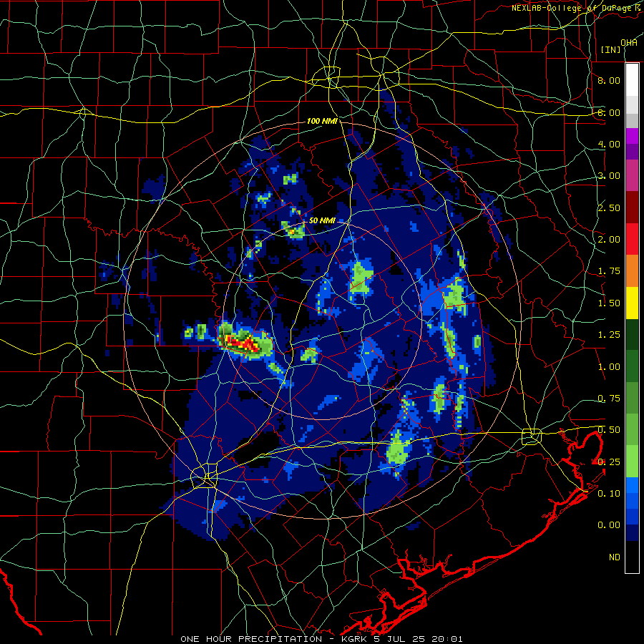
Task: Select the white legend swatch at top
Action: (632, 79)
